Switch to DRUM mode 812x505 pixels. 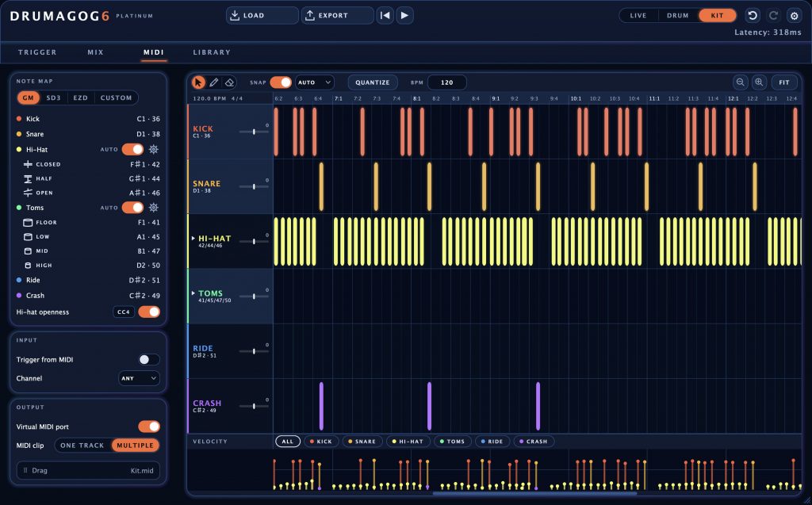(x=677, y=16)
